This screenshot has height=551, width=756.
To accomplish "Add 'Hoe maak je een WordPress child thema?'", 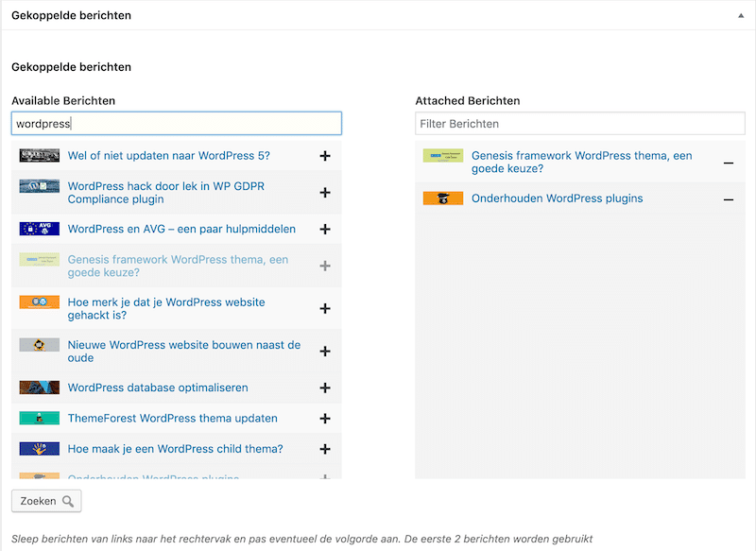I will click(x=325, y=449).
